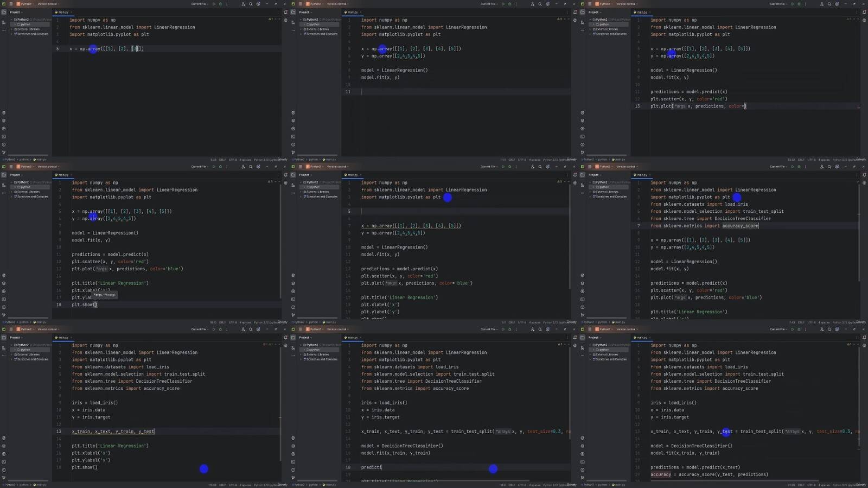
Task: Open Notifications bell in middle-right PyCharm window
Action: pyautogui.click(x=864, y=175)
